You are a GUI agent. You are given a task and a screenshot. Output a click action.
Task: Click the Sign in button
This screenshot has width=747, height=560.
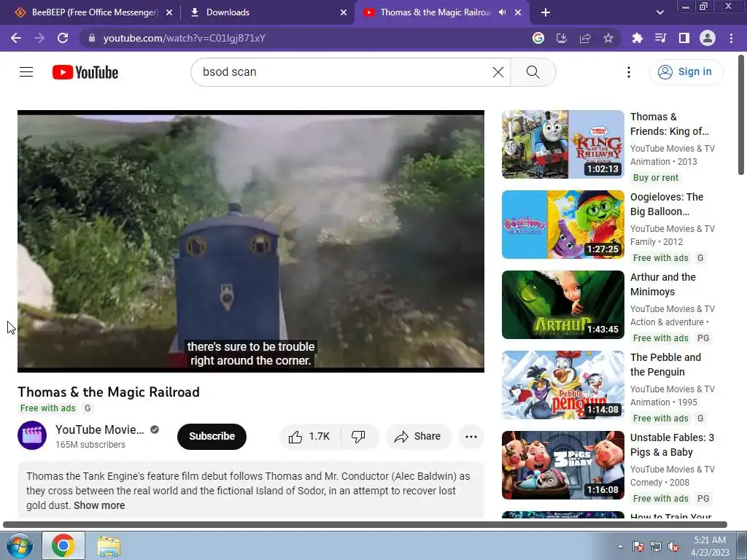tap(686, 72)
